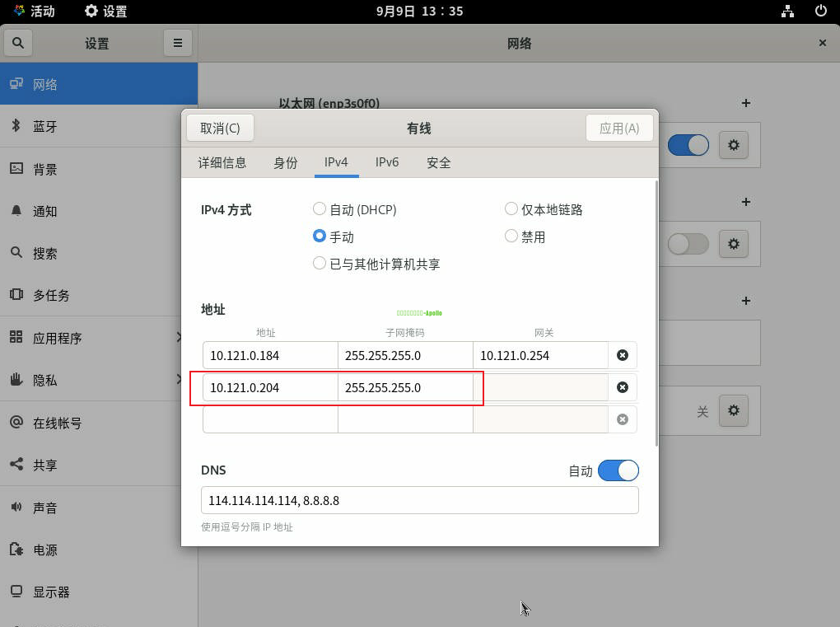Screen dimensions: 840x627
Task: Select the Automatic (DHCP) radio option
Action: 320,209
